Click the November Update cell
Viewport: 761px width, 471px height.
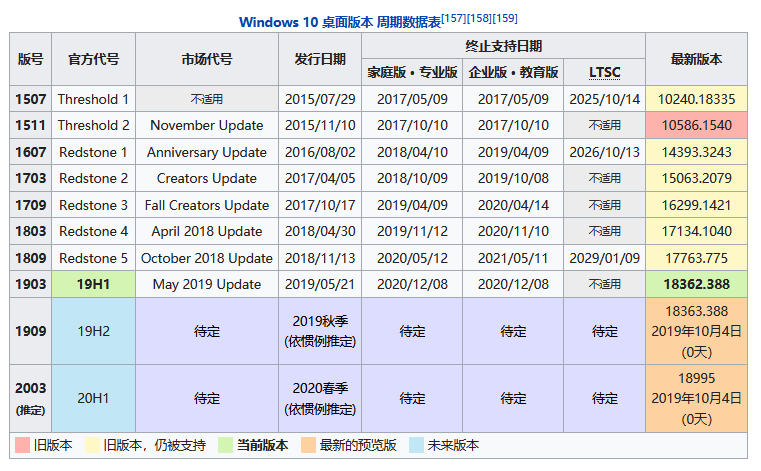[207, 125]
